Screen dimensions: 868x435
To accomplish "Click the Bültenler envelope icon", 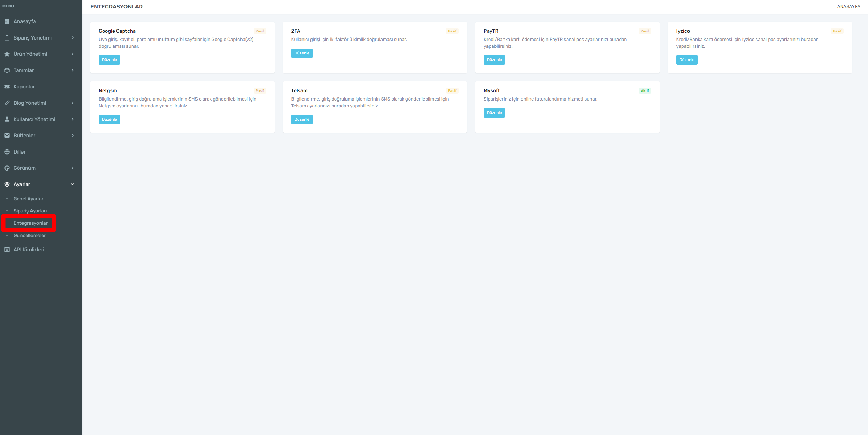I will 7,136.
